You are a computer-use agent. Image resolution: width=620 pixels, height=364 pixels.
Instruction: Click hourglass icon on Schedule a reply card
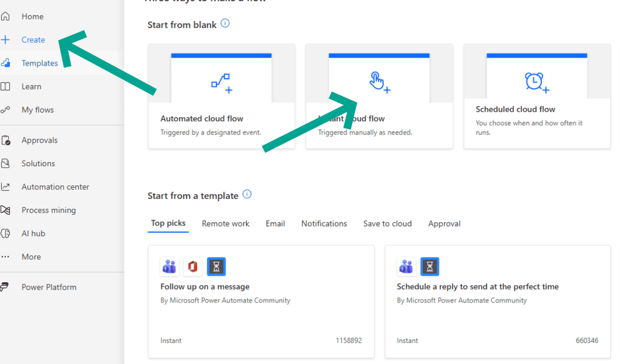430,267
